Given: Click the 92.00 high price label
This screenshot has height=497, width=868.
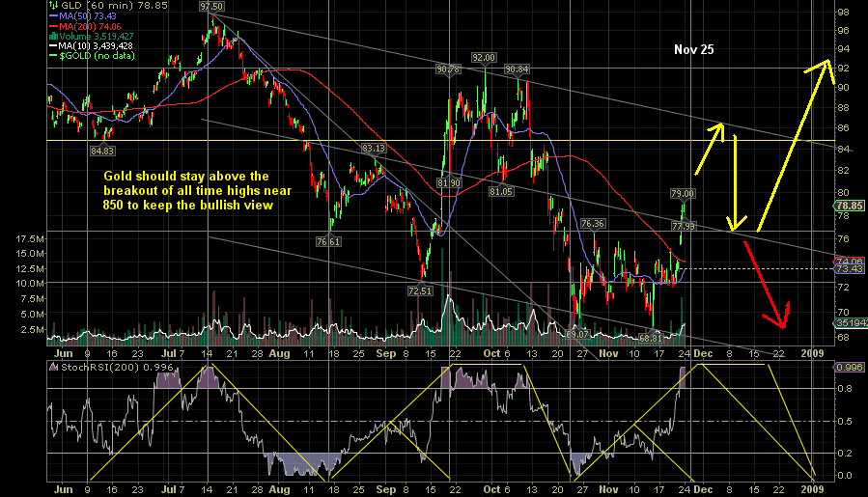Looking at the screenshot, I should tap(484, 58).
